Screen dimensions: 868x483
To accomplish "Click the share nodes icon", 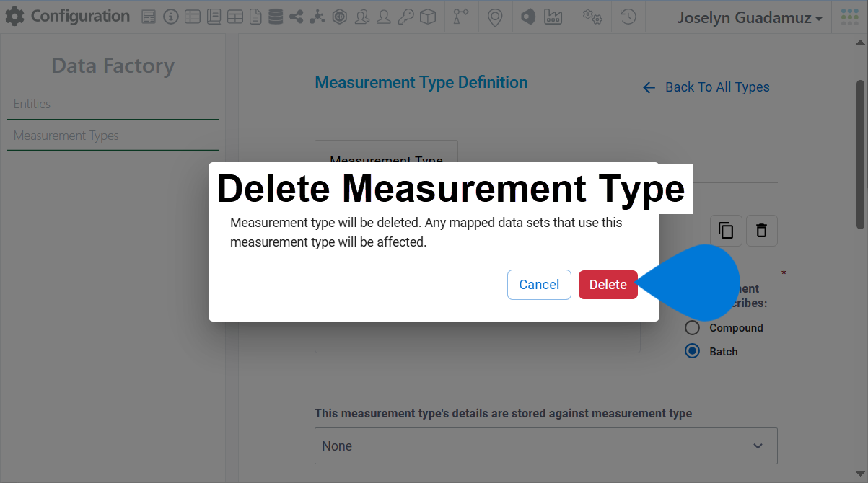I will [296, 17].
